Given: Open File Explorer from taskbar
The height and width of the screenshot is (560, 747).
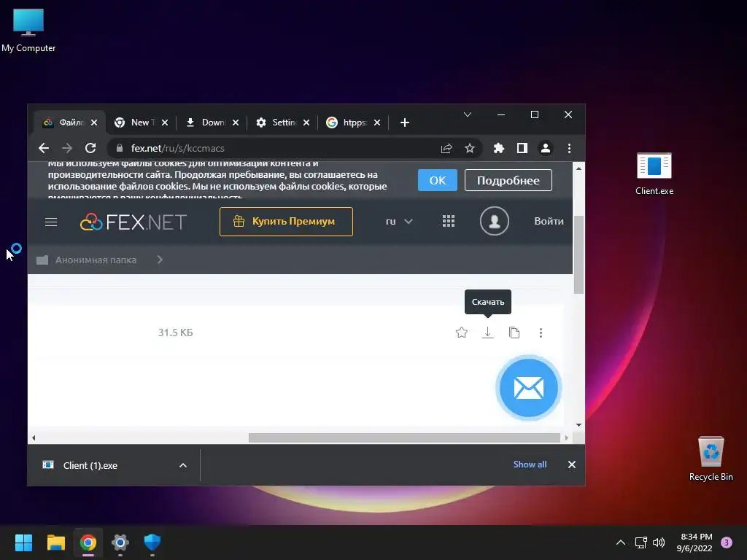Looking at the screenshot, I should 55,542.
